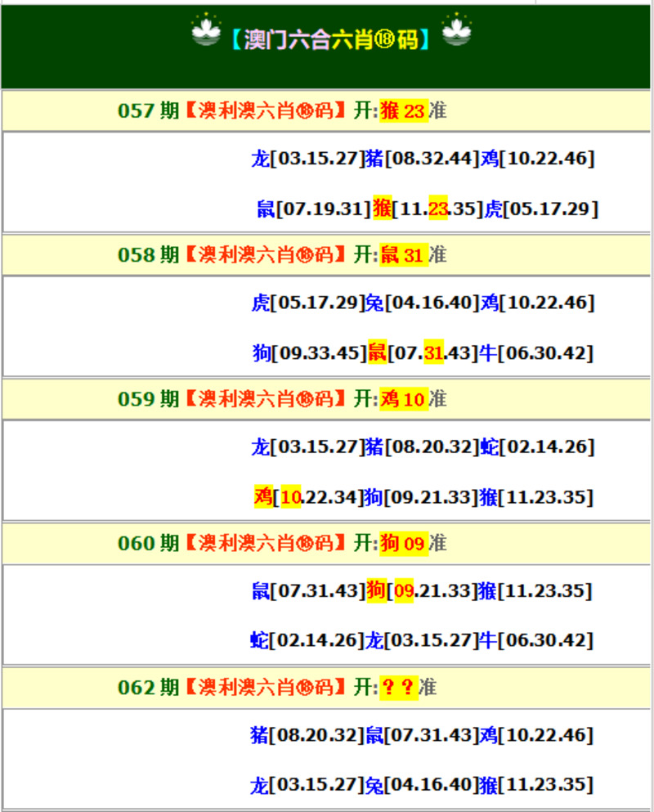Click the 澳门六合六肖⑱码 header title
Image resolution: width=654 pixels, height=812 pixels.
tap(330, 39)
